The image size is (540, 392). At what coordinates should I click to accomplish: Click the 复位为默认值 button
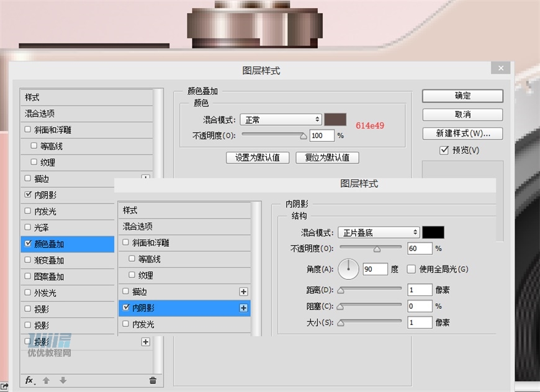coord(327,158)
